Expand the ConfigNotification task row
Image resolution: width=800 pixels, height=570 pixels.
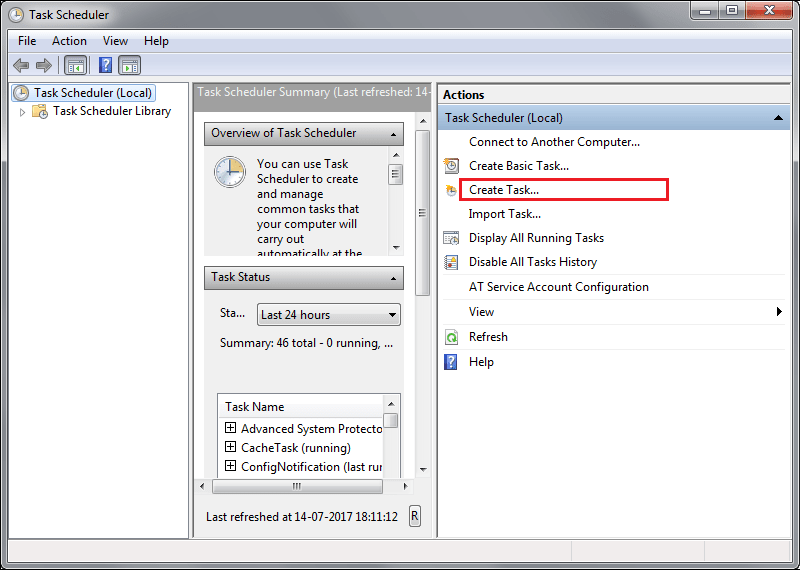(x=231, y=466)
